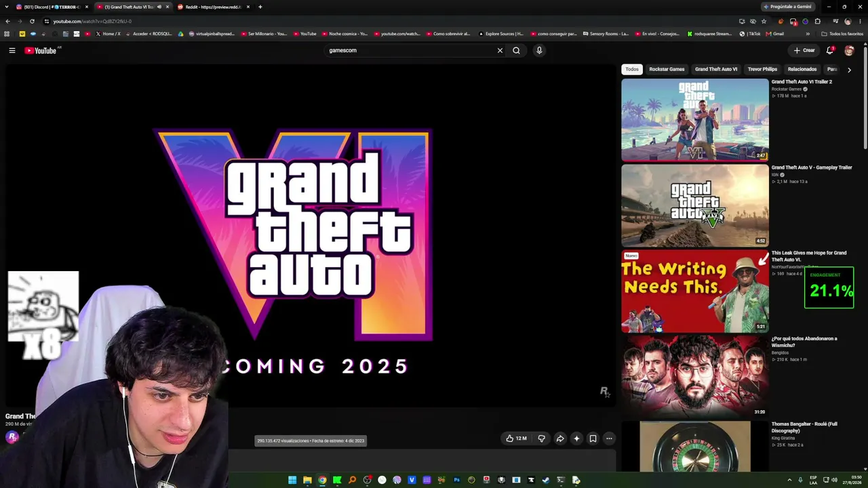
Task: Click the Crear button
Action: (x=804, y=50)
